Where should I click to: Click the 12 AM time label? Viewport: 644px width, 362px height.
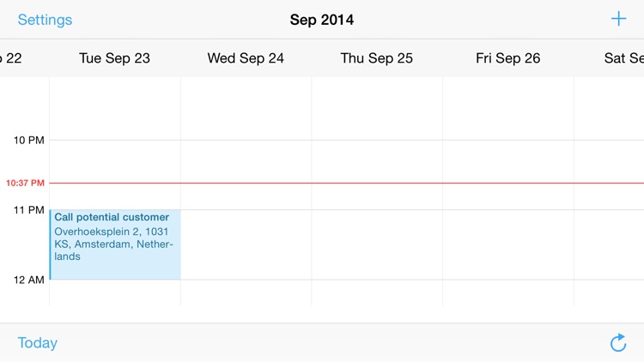point(28,280)
